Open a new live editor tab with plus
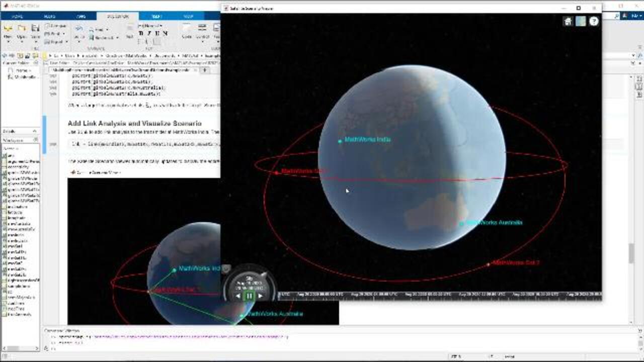This screenshot has height=362, width=644. (205, 70)
